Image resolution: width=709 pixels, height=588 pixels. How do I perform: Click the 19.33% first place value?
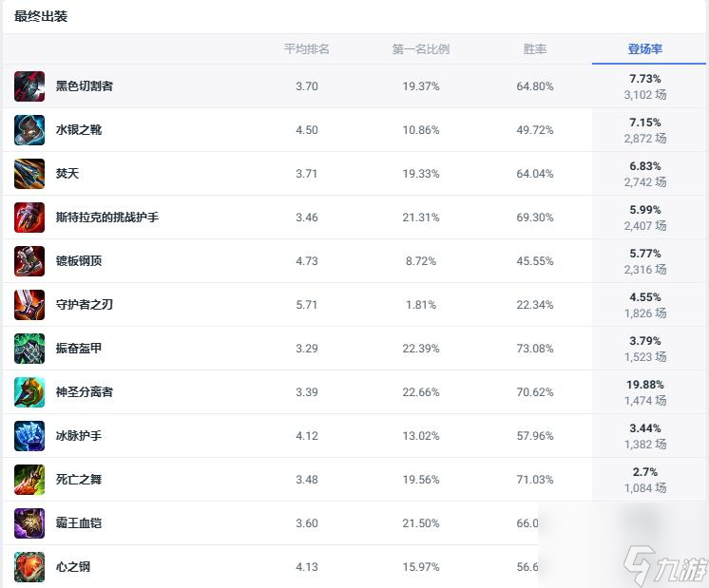tap(421, 174)
